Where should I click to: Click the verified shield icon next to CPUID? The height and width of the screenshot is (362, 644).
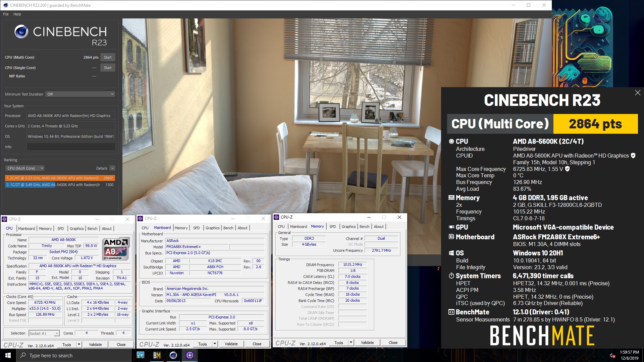633,156
